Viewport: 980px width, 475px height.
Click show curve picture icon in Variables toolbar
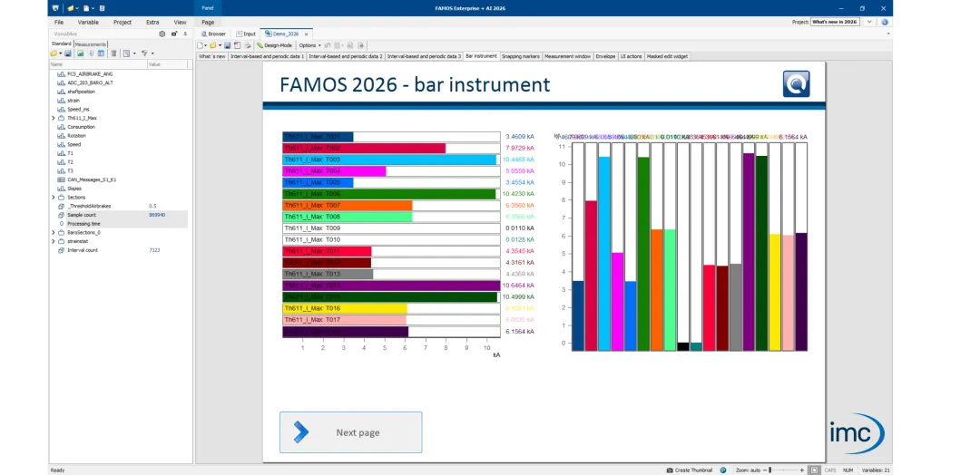coord(80,53)
